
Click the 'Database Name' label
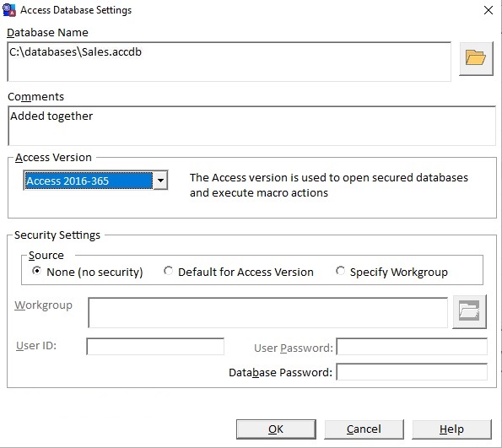point(47,33)
